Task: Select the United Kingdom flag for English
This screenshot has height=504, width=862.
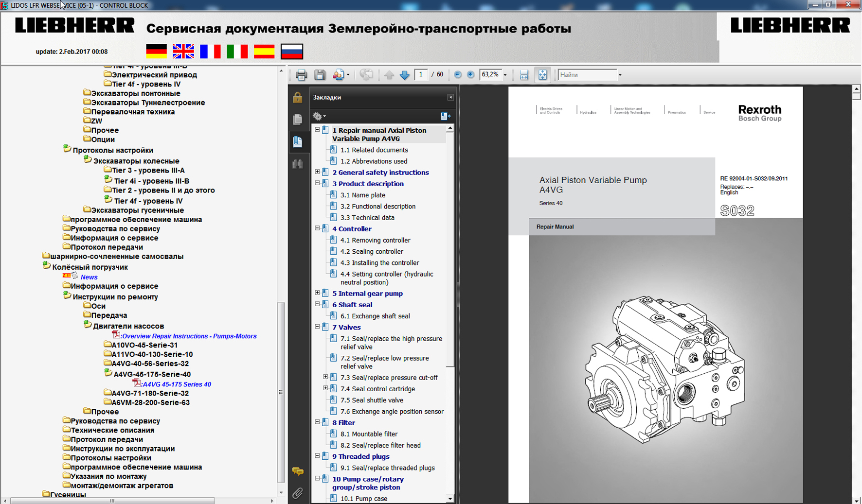Action: tap(183, 52)
